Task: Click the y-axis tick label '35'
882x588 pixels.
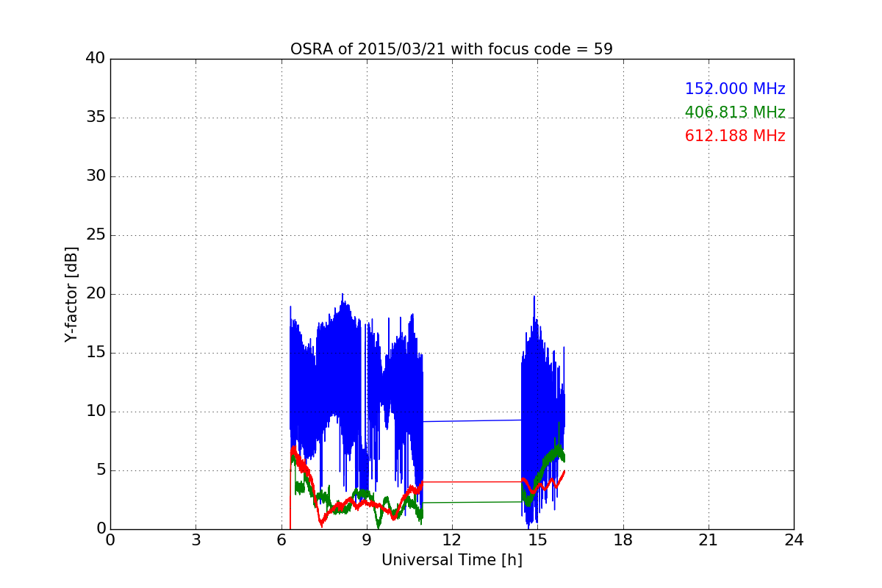Action: click(96, 118)
